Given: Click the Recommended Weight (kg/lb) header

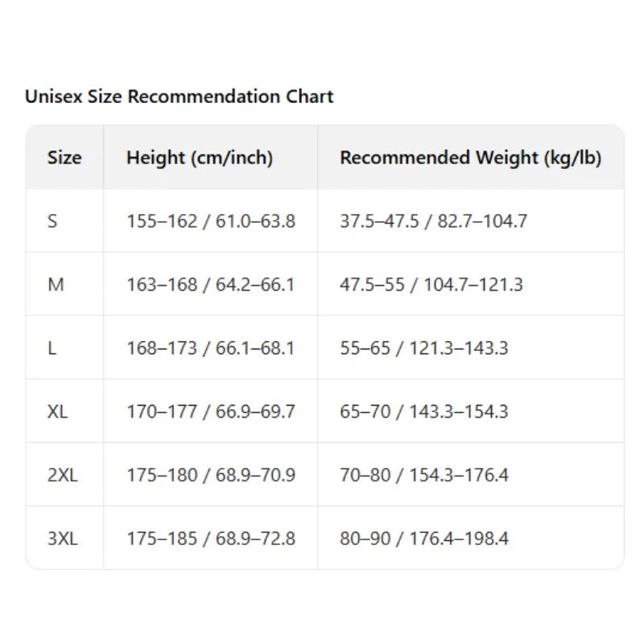Looking at the screenshot, I should tap(471, 157).
